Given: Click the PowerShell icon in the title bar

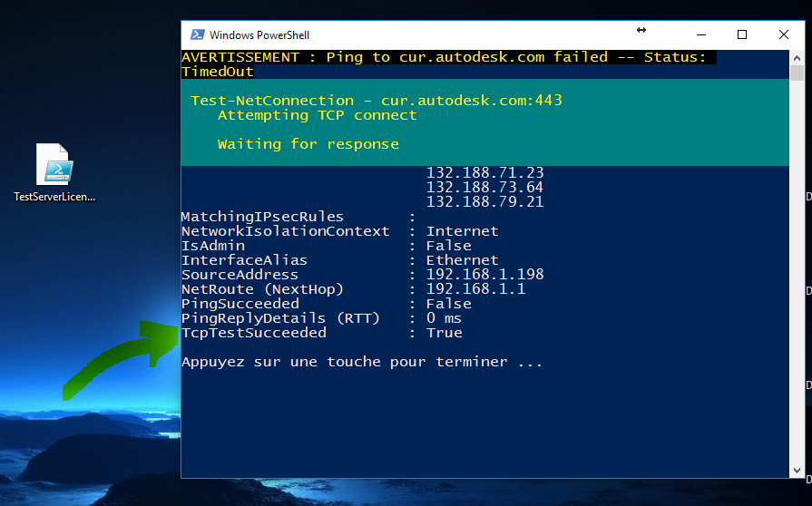Looking at the screenshot, I should click(x=197, y=34).
